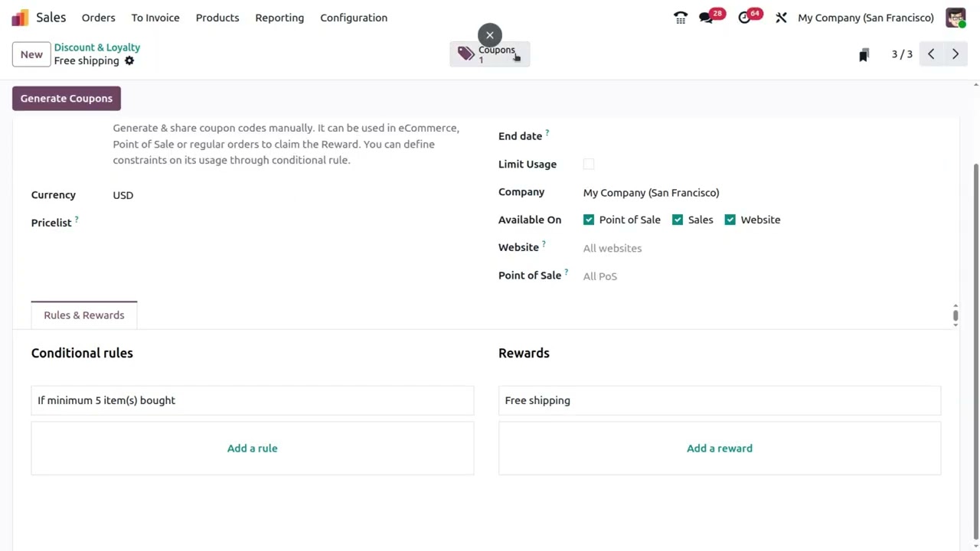Uncheck the Point of Sale checkbox

589,220
